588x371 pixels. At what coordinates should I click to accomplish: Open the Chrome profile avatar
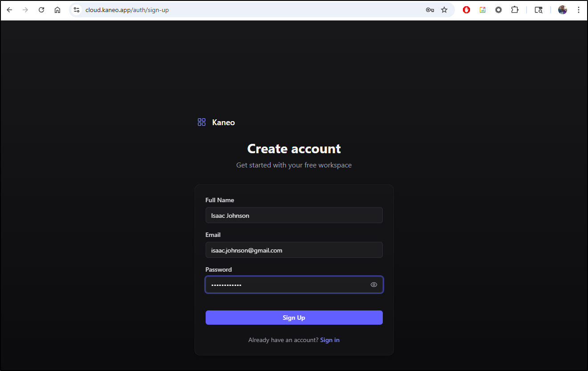point(563,10)
